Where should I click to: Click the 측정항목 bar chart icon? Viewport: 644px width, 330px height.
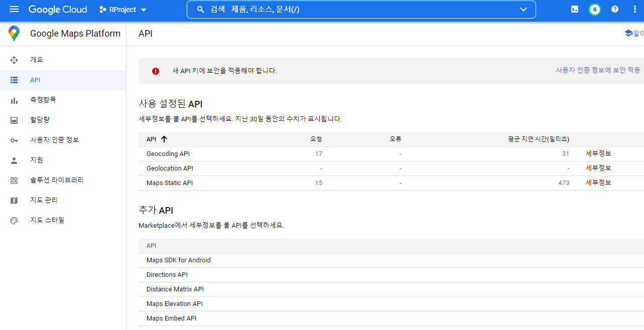click(14, 100)
